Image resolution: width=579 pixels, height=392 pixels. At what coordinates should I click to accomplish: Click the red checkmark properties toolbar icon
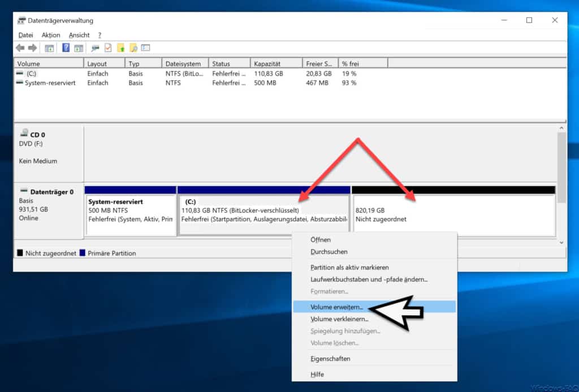(x=108, y=48)
